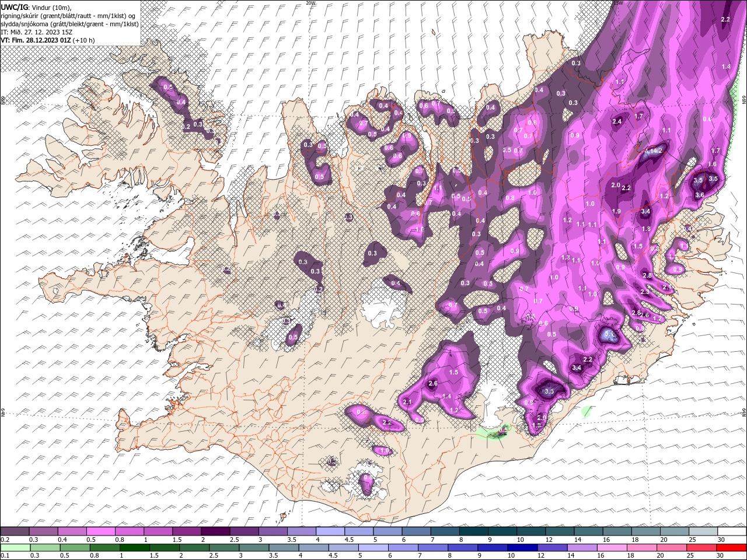747x560 pixels.
Task: Pick the dark purple 0.2 snow legend swatch
Action: (15, 531)
